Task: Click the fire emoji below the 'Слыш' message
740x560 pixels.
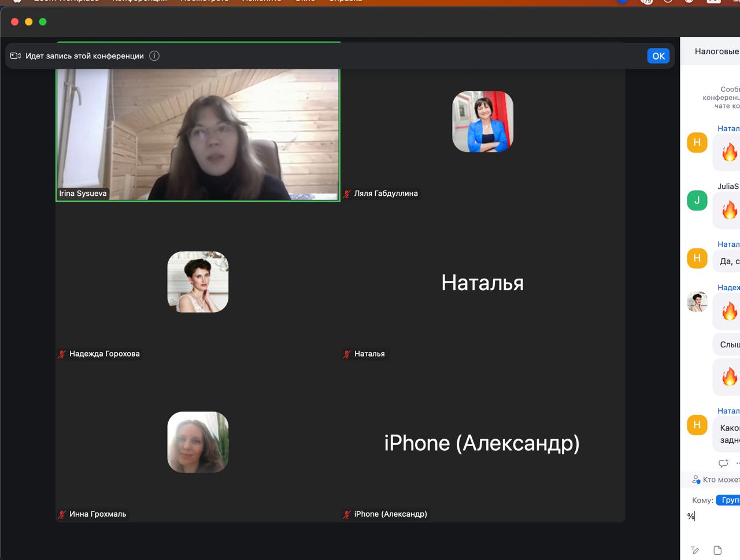Action: (729, 376)
